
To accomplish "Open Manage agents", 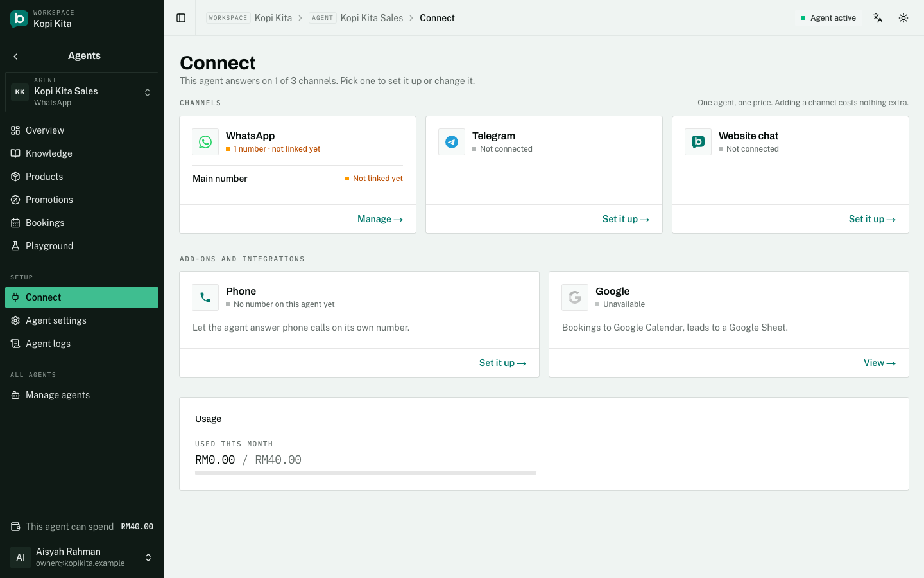I will [x=81, y=395].
